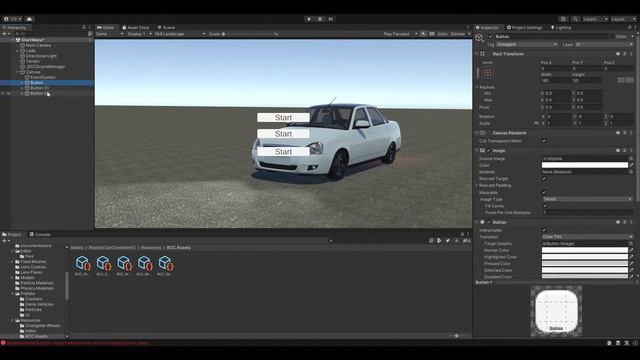Toggle Raycast Target checkbox
The image size is (640, 360).
(544, 179)
